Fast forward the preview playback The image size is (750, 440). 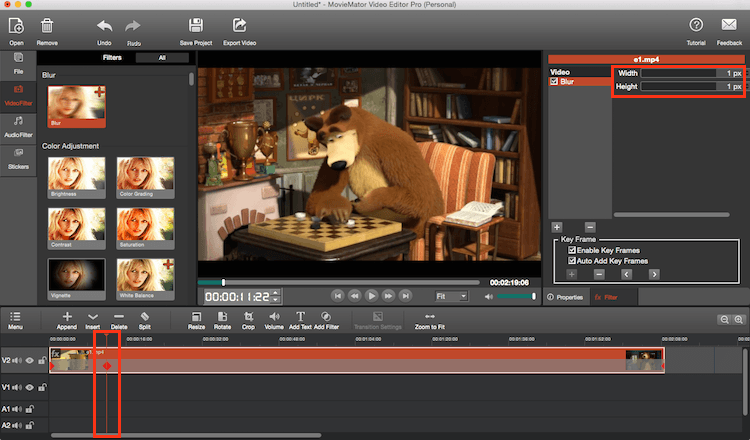tap(388, 296)
